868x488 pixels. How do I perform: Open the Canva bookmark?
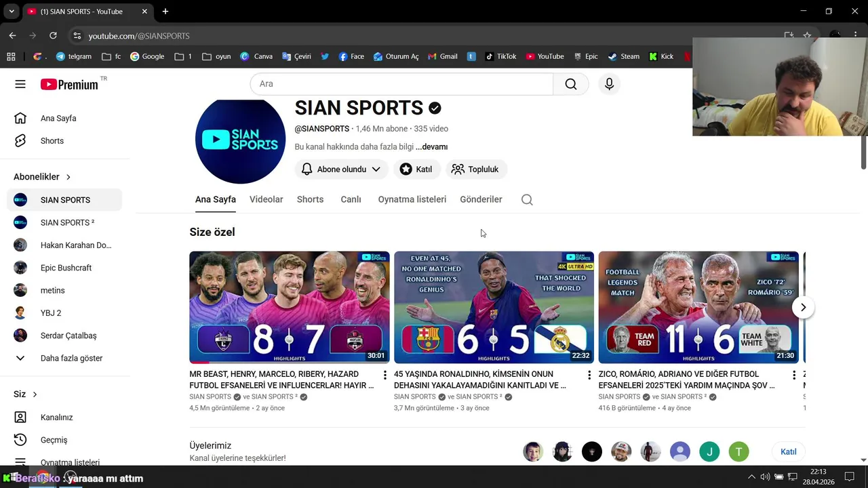click(x=256, y=56)
